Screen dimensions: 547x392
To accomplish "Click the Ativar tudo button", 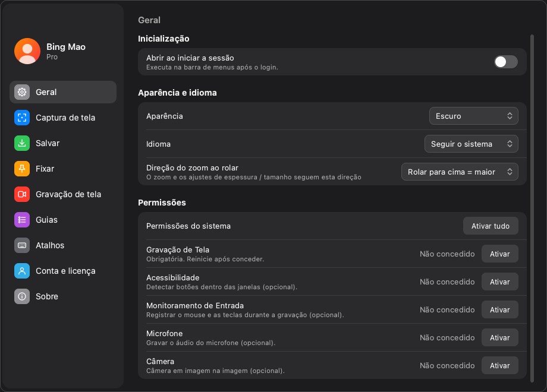I will pyautogui.click(x=491, y=226).
